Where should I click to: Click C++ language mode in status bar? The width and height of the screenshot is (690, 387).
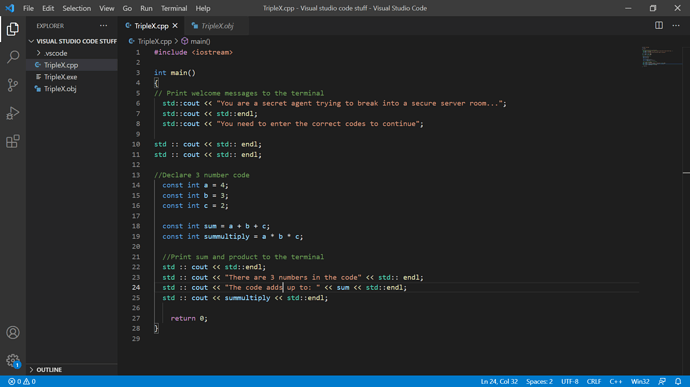coord(616,381)
